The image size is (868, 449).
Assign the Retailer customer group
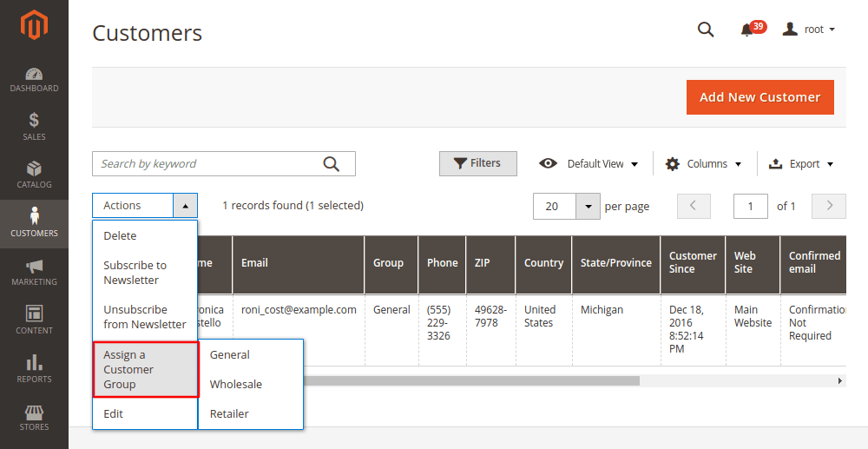tap(250, 413)
